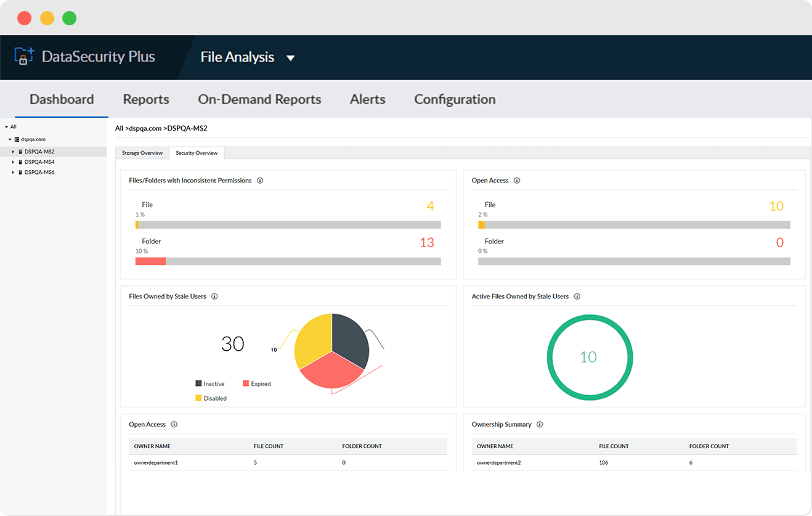This screenshot has height=516, width=812.
Task: Open the On-Demand Reports menu
Action: point(259,99)
